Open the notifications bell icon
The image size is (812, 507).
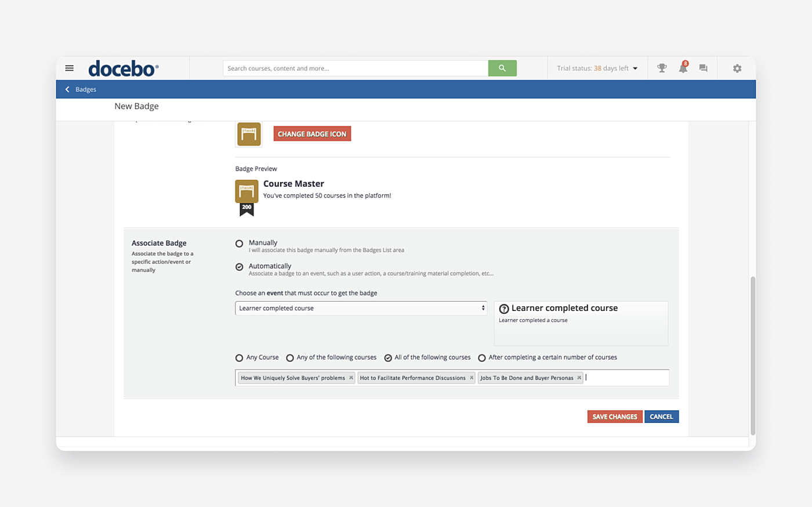point(683,68)
